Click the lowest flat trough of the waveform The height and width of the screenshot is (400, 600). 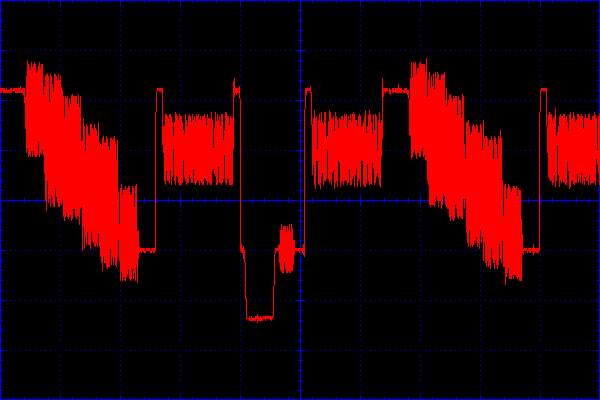point(259,318)
